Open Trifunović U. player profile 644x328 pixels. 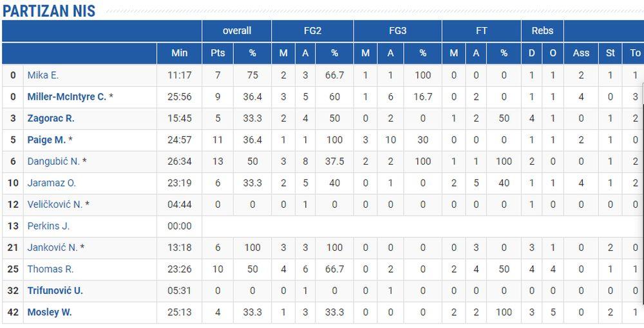(x=55, y=291)
